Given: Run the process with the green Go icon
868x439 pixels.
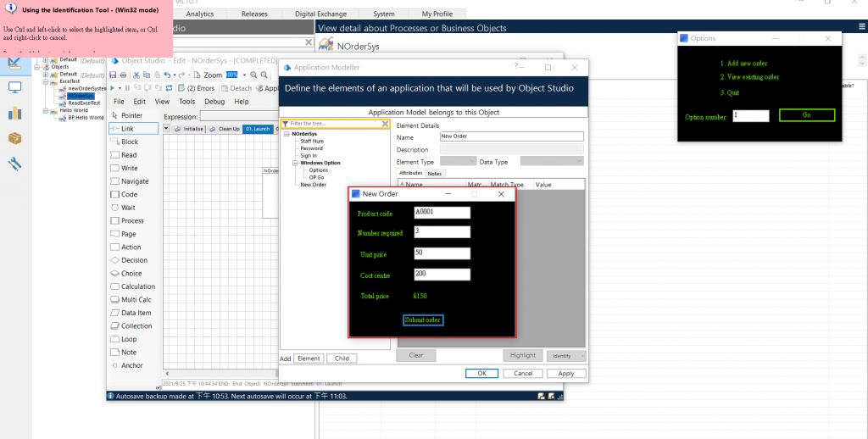Looking at the screenshot, I should pos(113,88).
